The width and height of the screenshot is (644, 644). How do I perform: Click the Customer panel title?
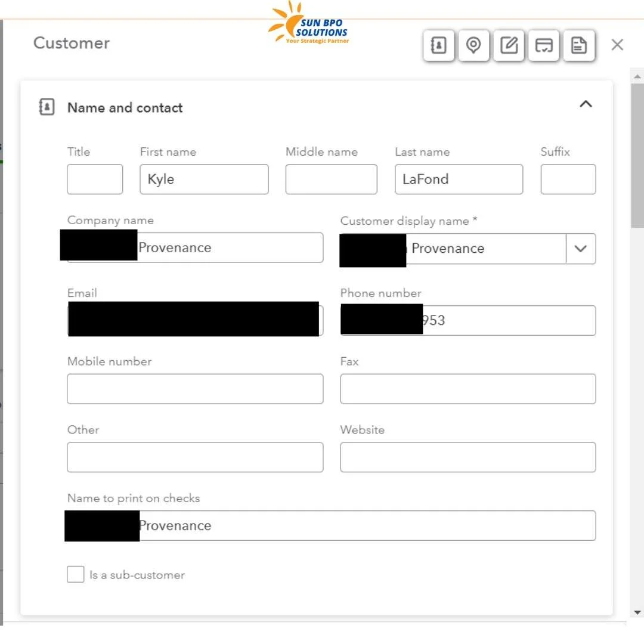72,43
